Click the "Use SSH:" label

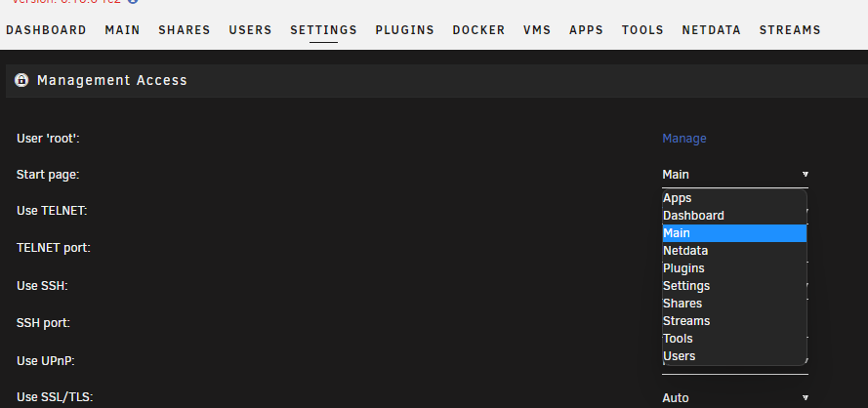tap(42, 286)
